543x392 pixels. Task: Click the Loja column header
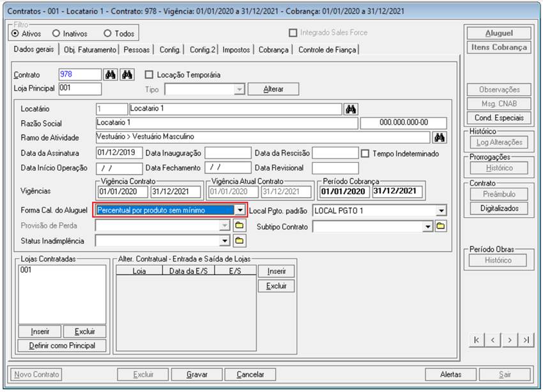[139, 271]
